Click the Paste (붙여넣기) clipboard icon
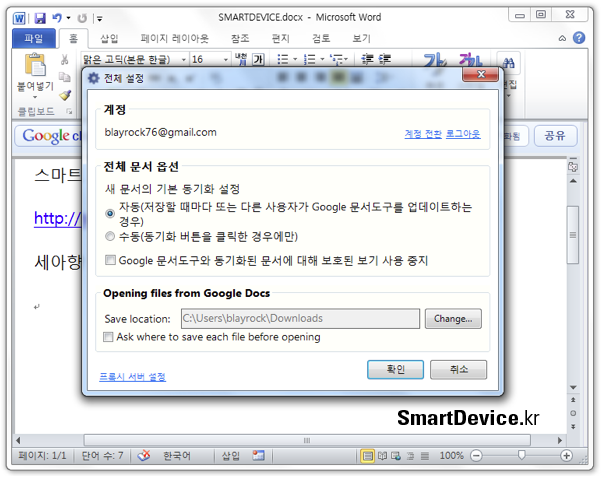Viewport: 601px width, 478px height. (x=35, y=64)
